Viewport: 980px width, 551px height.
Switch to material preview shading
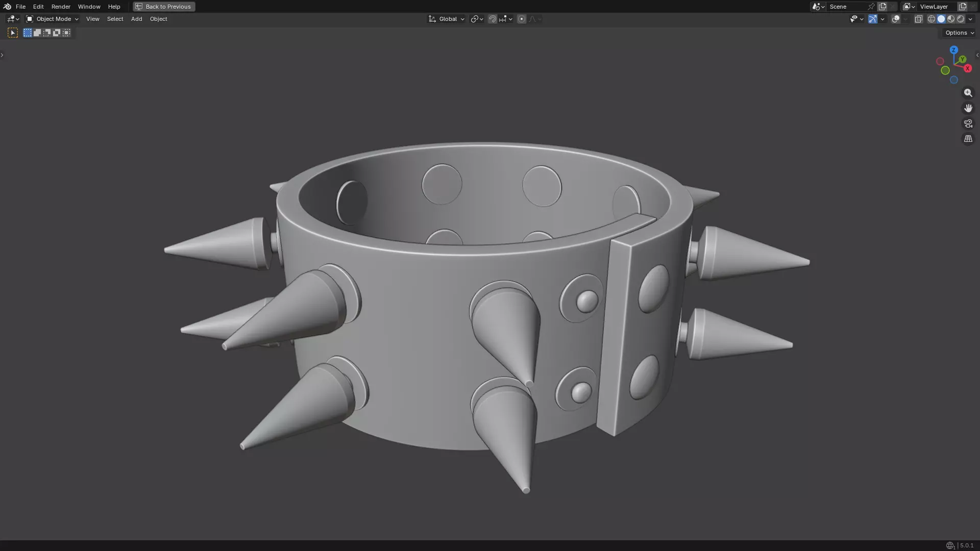(951, 19)
